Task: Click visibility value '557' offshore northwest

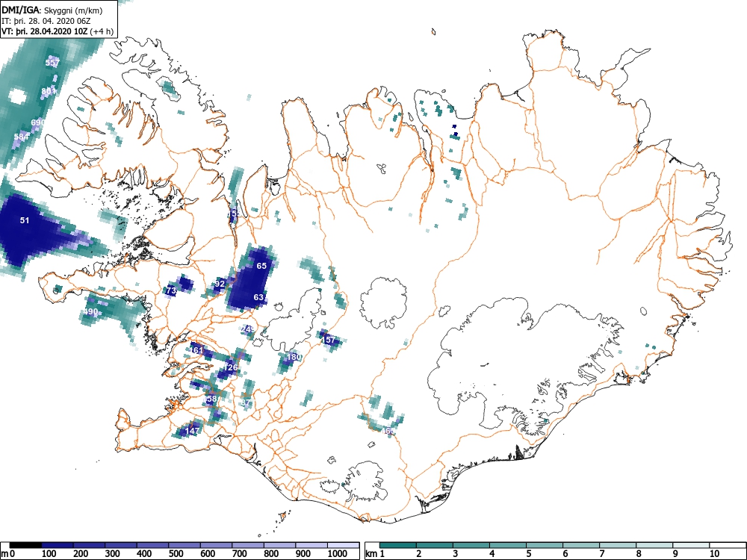Action: click(52, 63)
